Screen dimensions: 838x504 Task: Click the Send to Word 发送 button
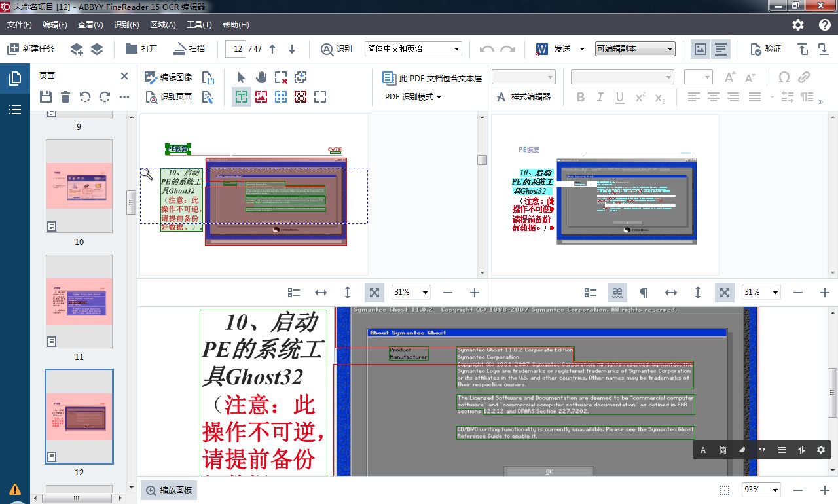(553, 49)
